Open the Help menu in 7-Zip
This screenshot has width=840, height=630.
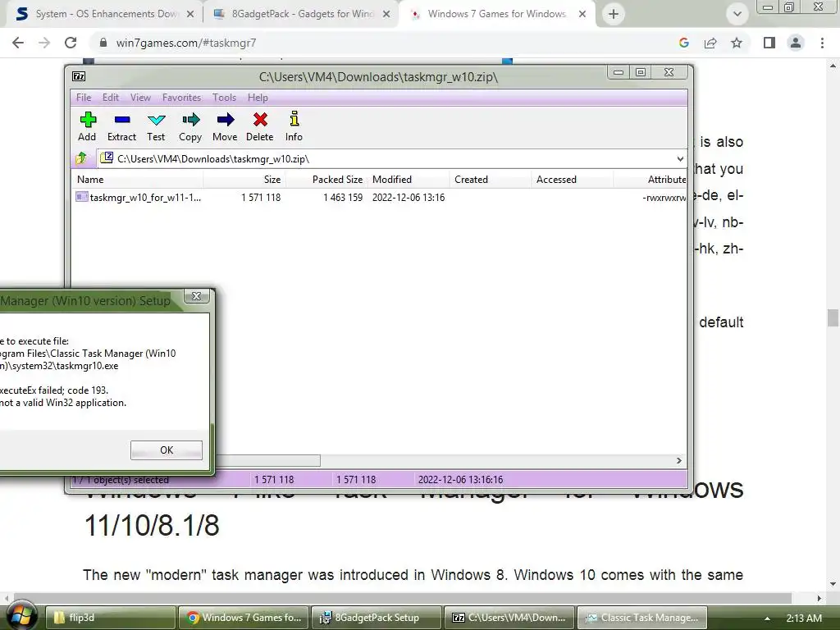click(x=258, y=98)
